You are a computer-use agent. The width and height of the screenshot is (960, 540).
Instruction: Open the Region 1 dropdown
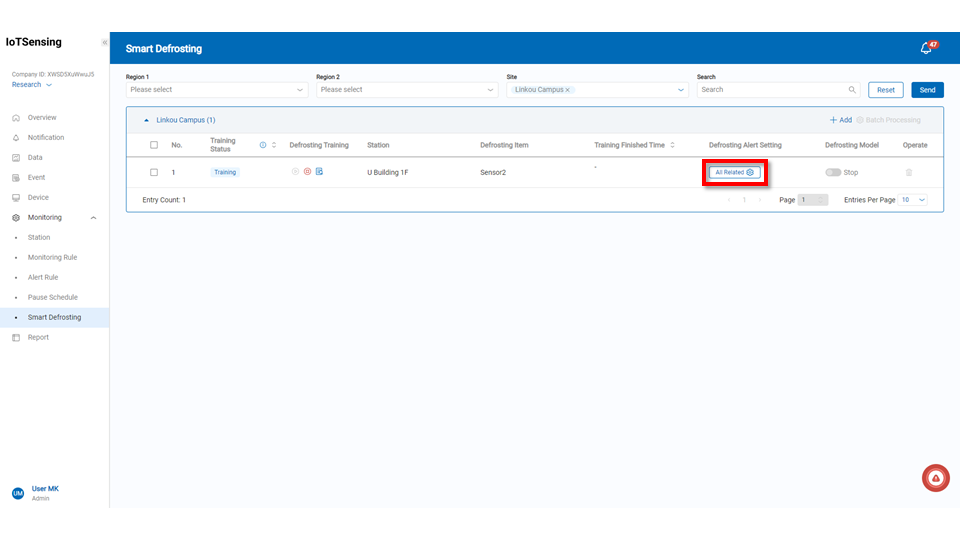point(216,90)
